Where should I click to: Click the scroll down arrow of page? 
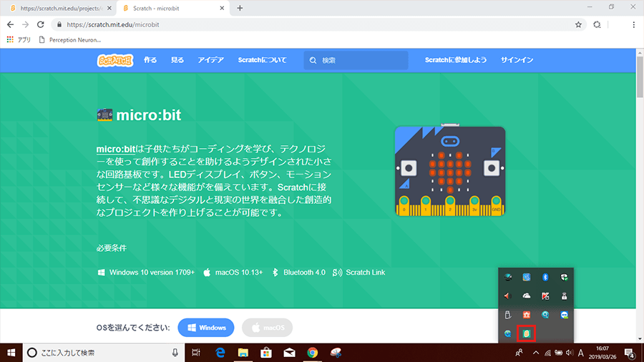click(640, 339)
